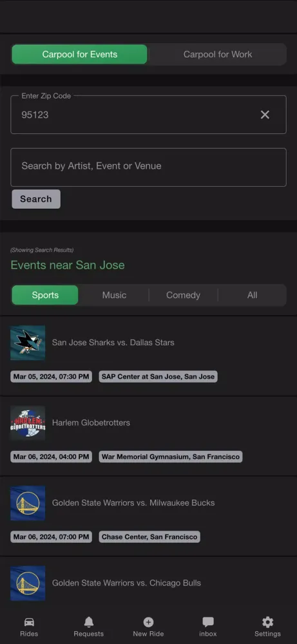
Task: Select Warriors logo beside Chicago Bulls game
Action: [28, 583]
